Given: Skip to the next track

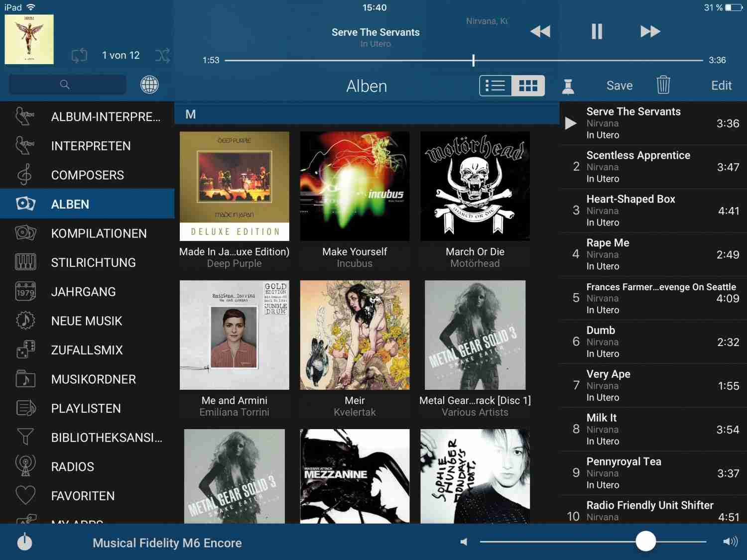Looking at the screenshot, I should [650, 31].
